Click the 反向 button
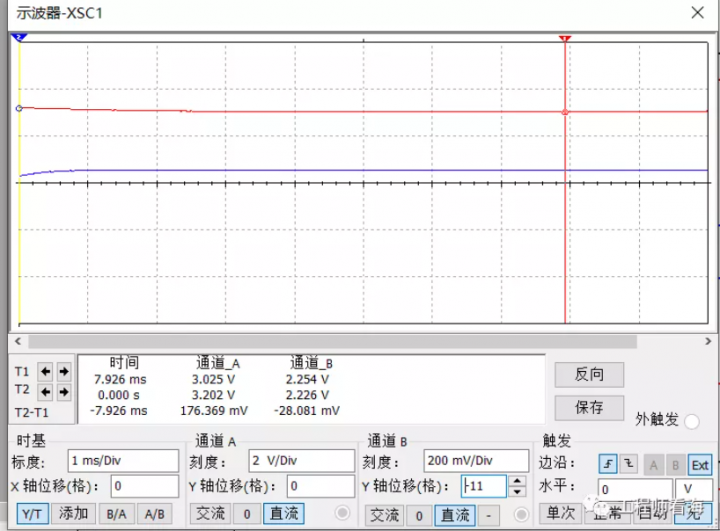 tap(589, 374)
